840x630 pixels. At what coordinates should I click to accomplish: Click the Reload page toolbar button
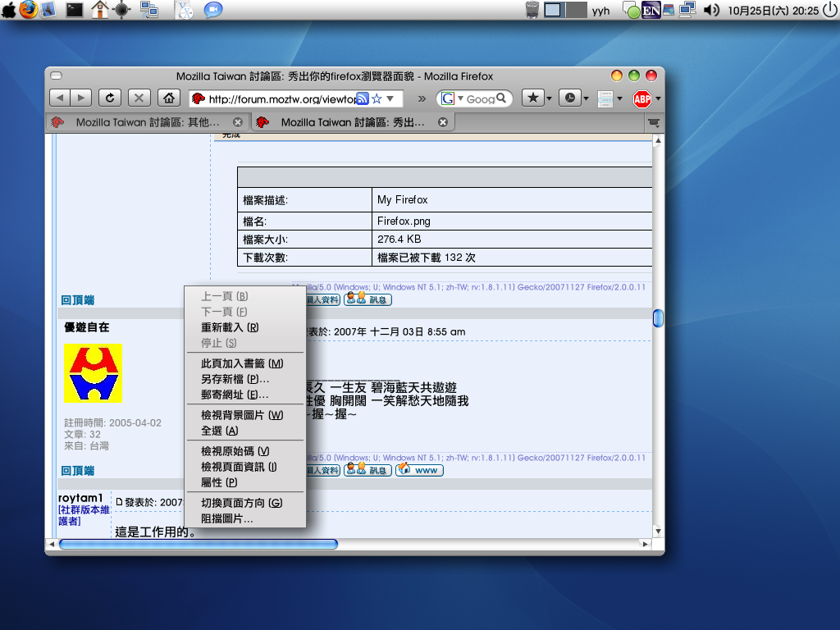(110, 98)
